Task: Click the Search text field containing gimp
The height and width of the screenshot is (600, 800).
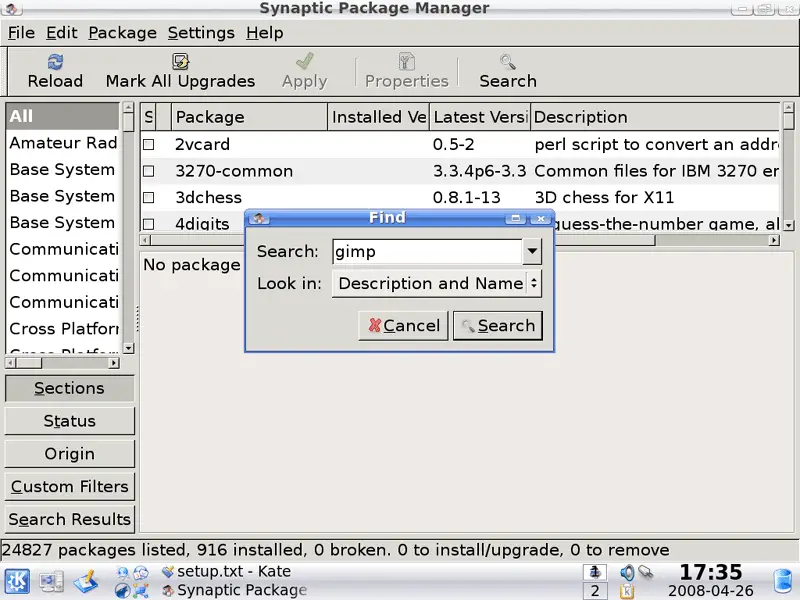Action: [x=427, y=252]
